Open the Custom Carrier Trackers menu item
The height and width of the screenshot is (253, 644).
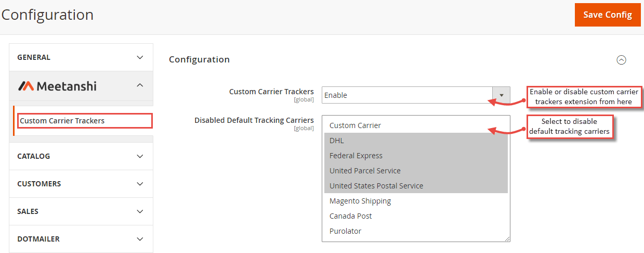pos(85,121)
